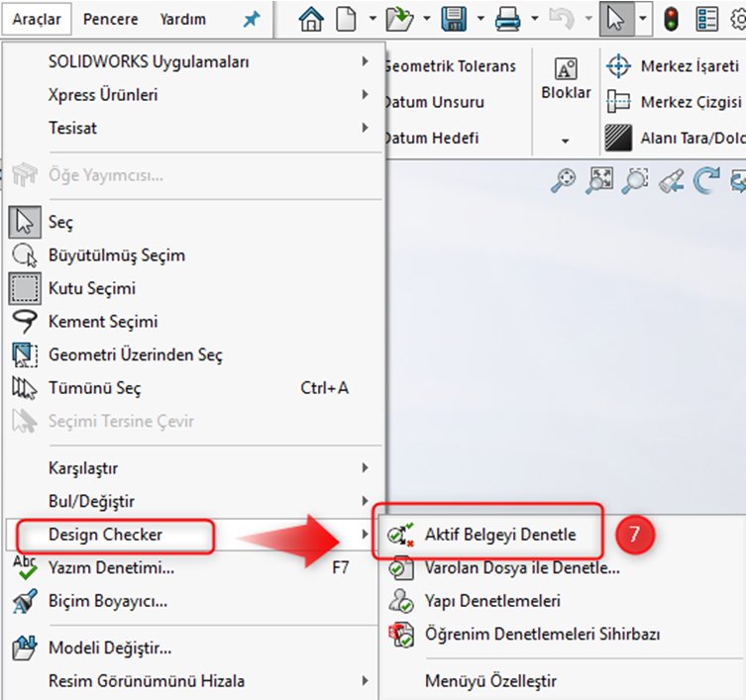The height and width of the screenshot is (700, 746).
Task: Click the Zoom to Fit magnifier icon
Action: (564, 180)
